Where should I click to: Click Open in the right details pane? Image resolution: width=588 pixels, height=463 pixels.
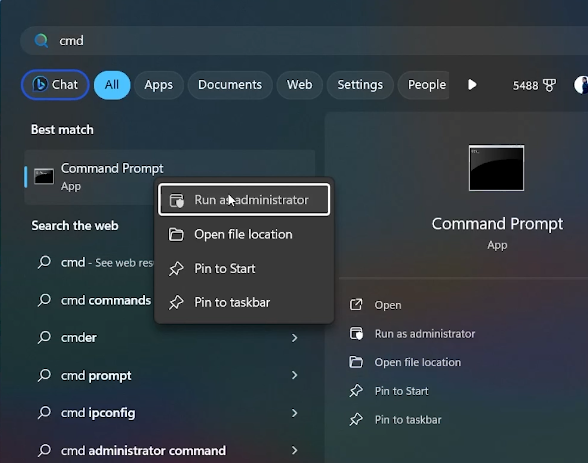click(388, 305)
